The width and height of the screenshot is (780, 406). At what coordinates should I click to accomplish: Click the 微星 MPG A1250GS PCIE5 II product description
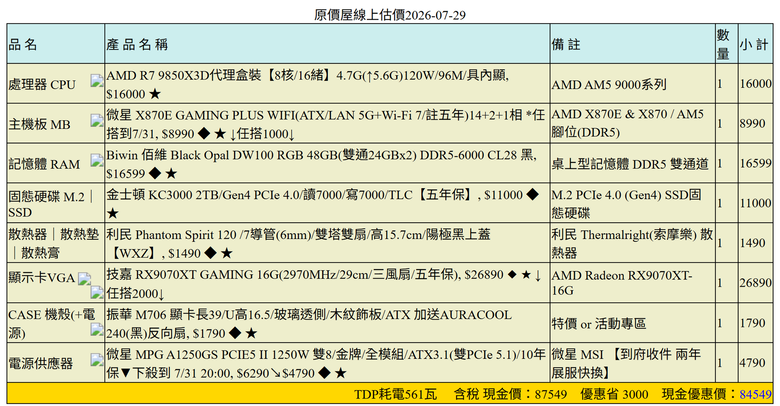pyautogui.click(x=326, y=364)
